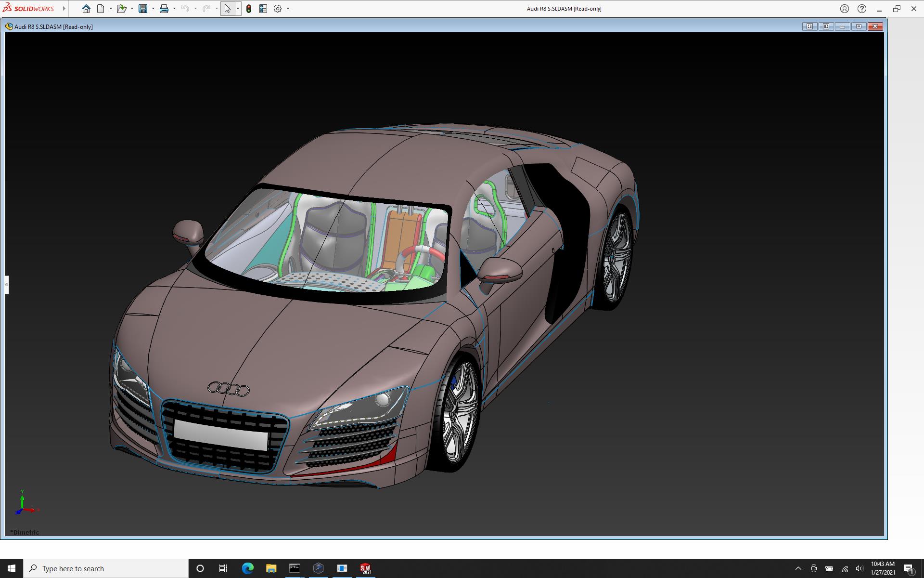Expand the Select tool dropdown arrow
This screenshot has width=924, height=578.
(238, 9)
